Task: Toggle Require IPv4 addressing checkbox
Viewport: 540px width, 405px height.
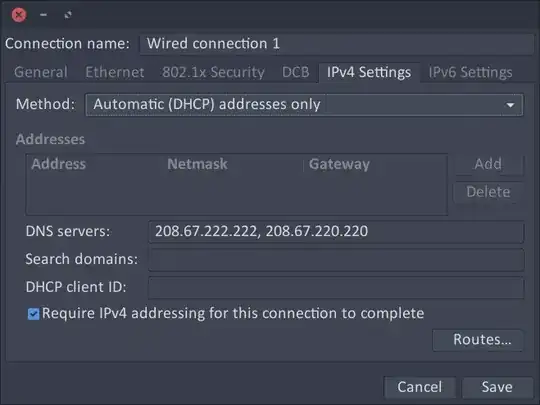Action: [x=33, y=314]
